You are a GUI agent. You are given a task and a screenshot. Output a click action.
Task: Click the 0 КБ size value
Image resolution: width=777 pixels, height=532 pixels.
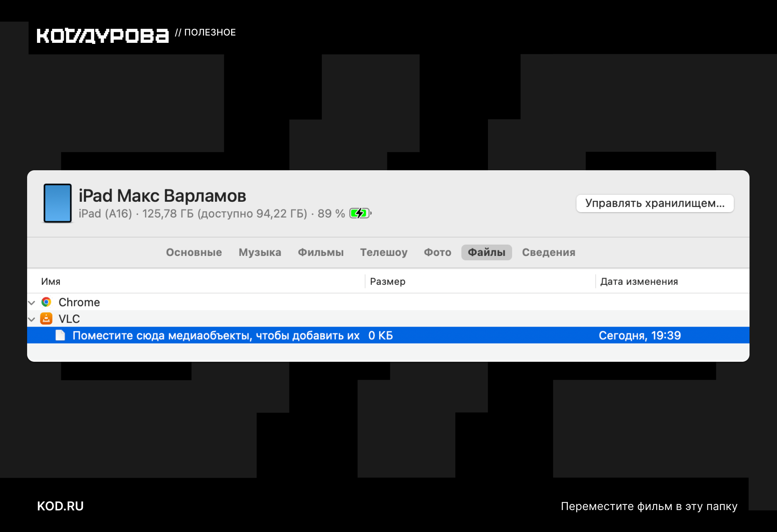381,335
